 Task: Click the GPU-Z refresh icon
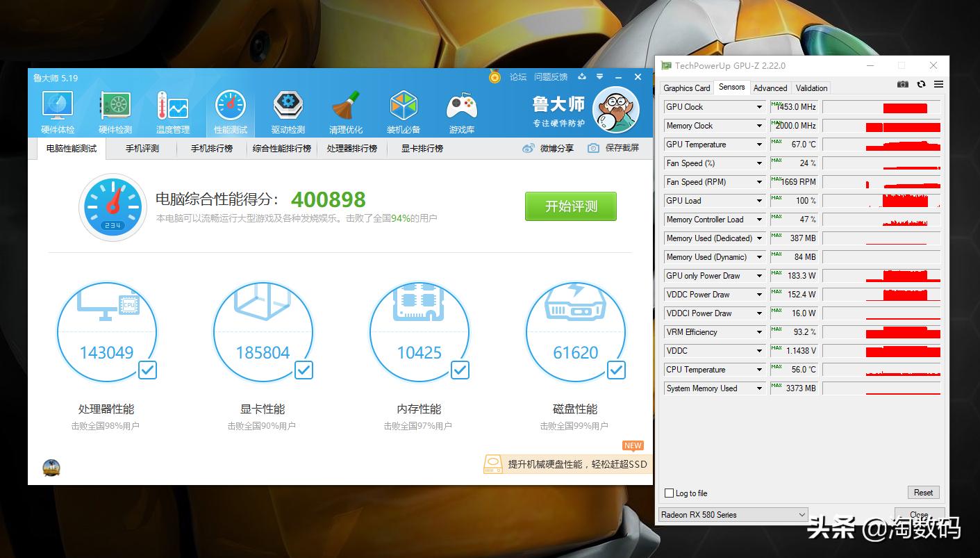coord(920,83)
